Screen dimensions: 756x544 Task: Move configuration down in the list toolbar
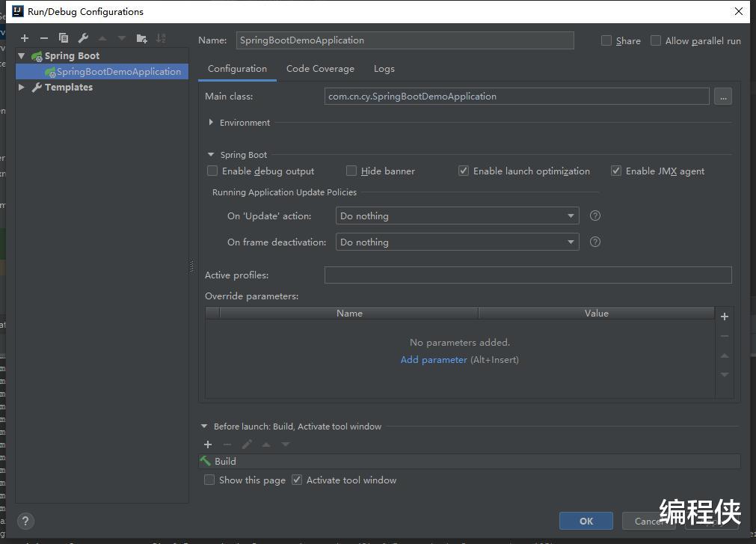tap(121, 38)
